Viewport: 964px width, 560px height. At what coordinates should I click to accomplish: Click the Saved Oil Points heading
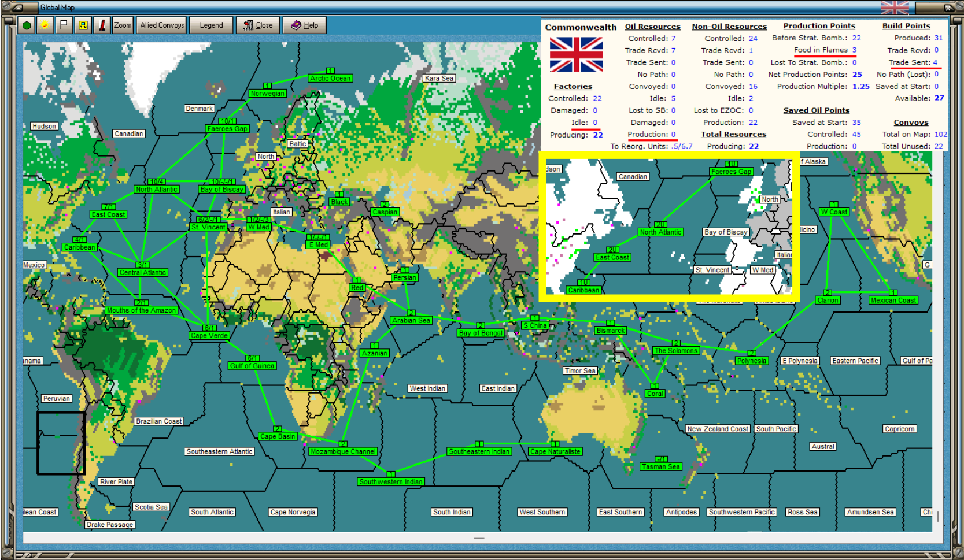[x=816, y=110]
